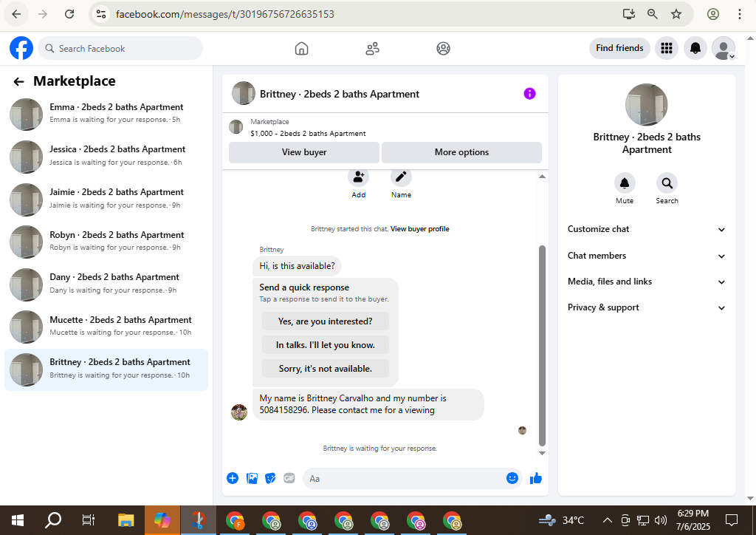Click the sender avatar beside Brittney's message

click(239, 412)
